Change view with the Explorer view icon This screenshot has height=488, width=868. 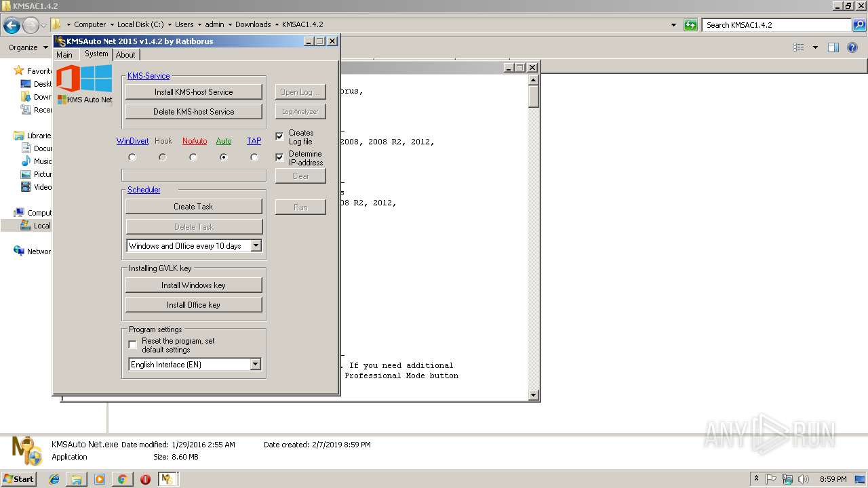799,47
